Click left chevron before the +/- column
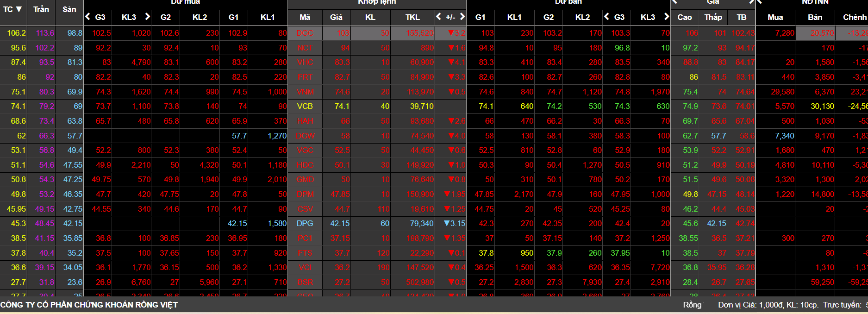Viewport: 868px width, 314px height. [438, 17]
